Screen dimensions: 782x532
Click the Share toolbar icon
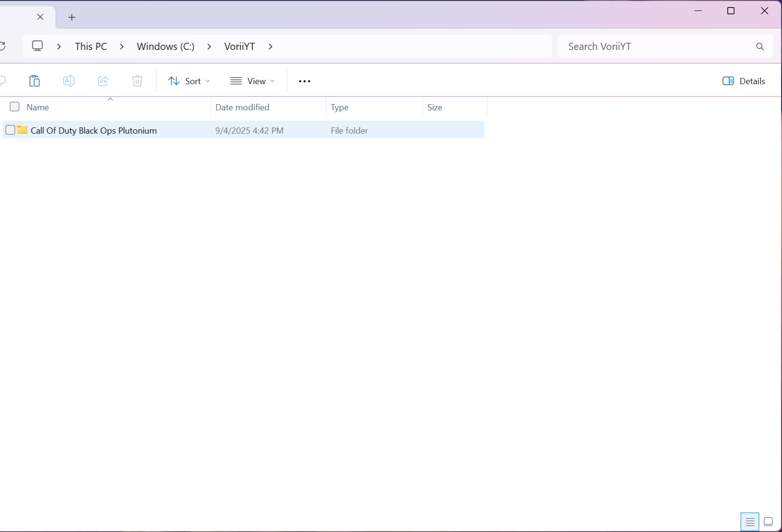point(103,81)
